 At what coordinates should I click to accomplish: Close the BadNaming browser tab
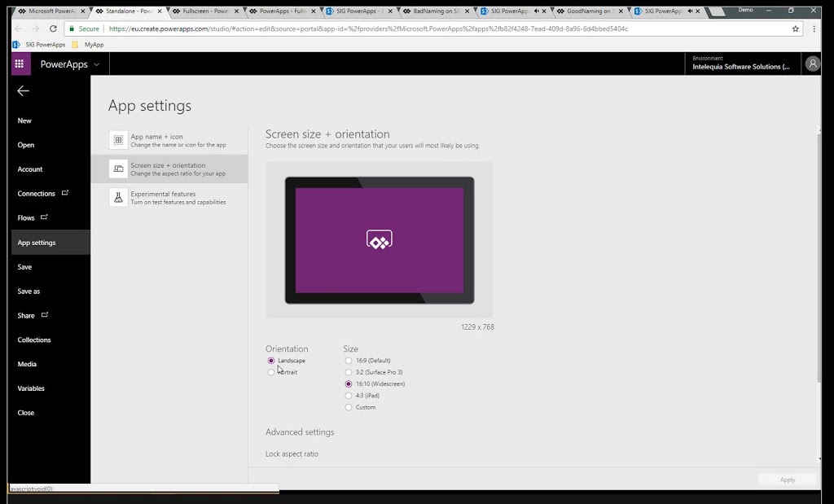click(x=467, y=11)
